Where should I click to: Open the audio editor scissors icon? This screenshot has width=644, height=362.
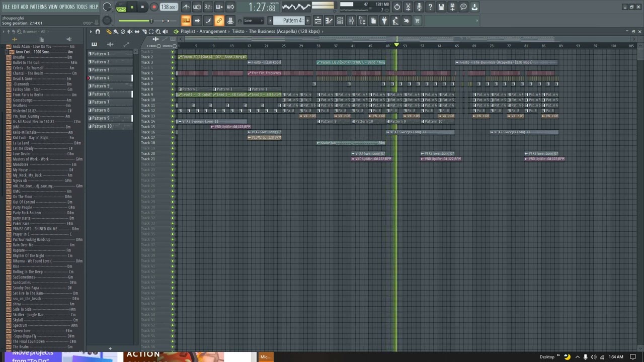(408, 7)
